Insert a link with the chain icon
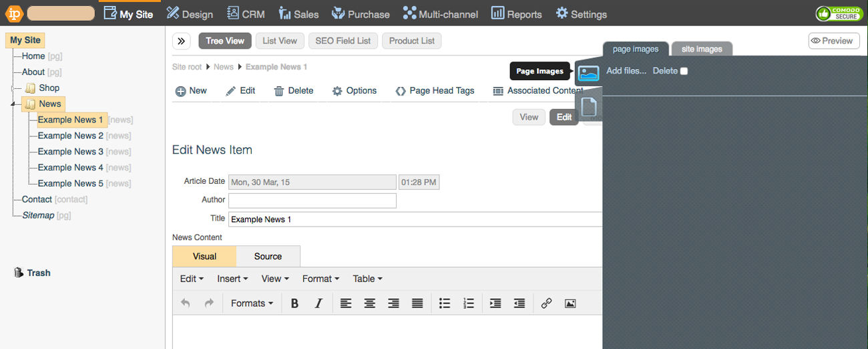The image size is (868, 349). pos(546,304)
